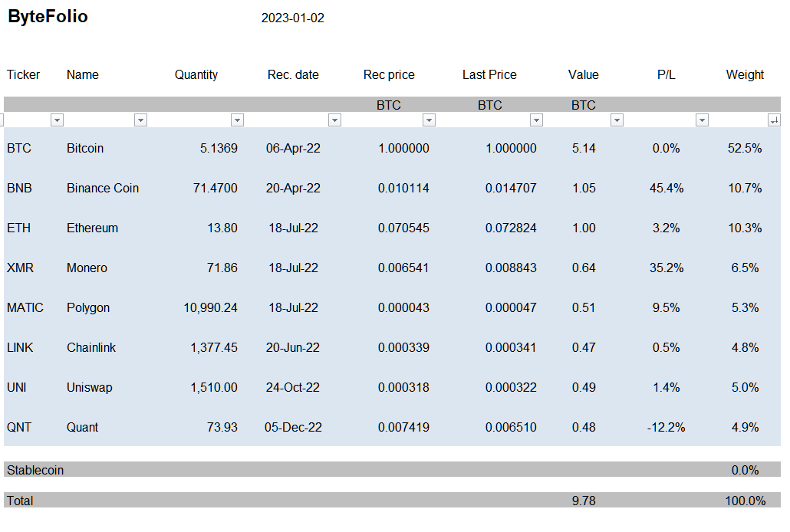Image resolution: width=790 pixels, height=532 pixels.
Task: Select the QNT ticker cell
Action: 19,427
